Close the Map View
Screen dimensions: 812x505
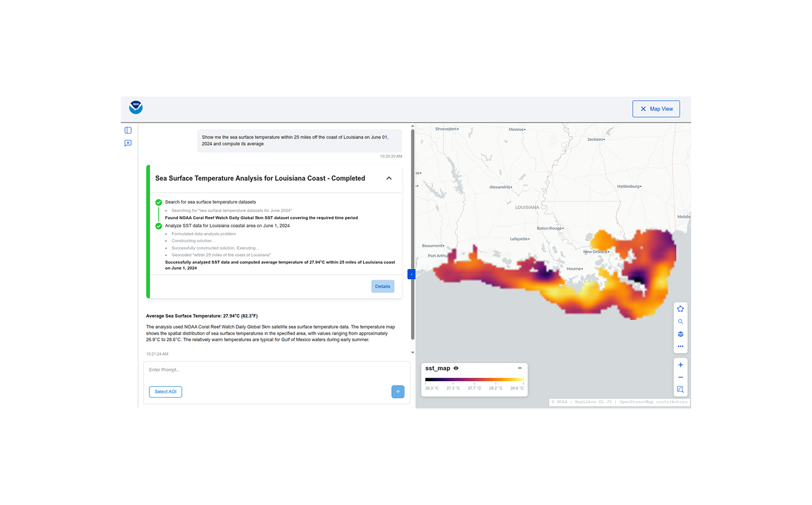[x=656, y=108]
